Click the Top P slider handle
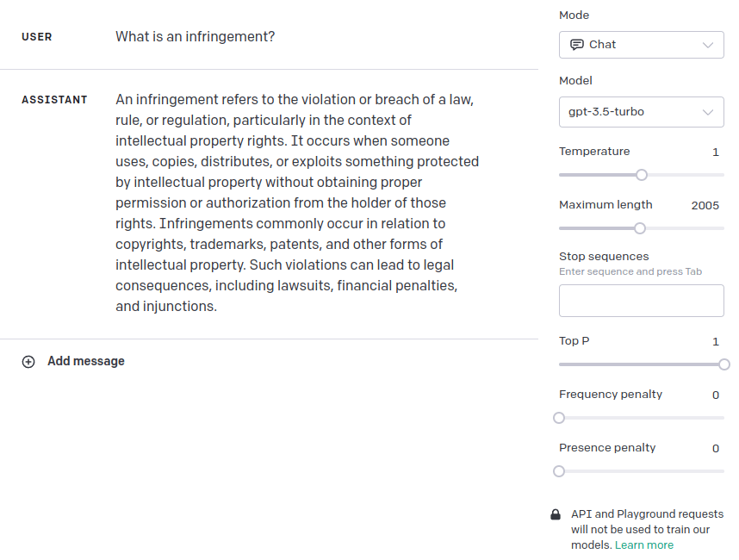Image resolution: width=739 pixels, height=560 pixels. (724, 364)
